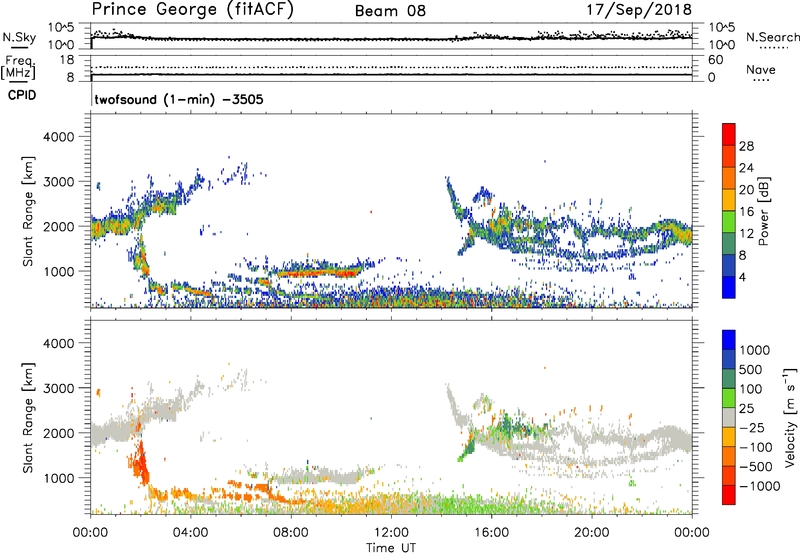The width and height of the screenshot is (800, 554).
Task: Click '4000' on power plot range axis
Action: point(58,137)
